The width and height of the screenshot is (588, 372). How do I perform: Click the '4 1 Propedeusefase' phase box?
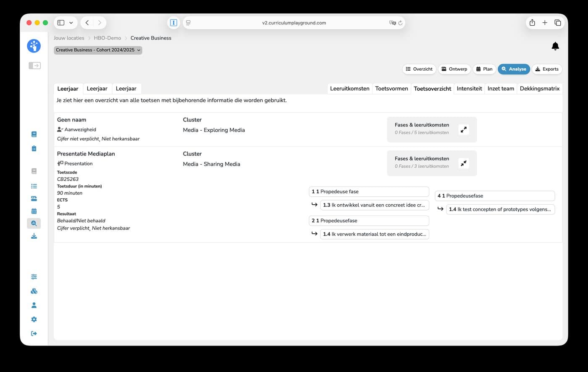(495, 196)
